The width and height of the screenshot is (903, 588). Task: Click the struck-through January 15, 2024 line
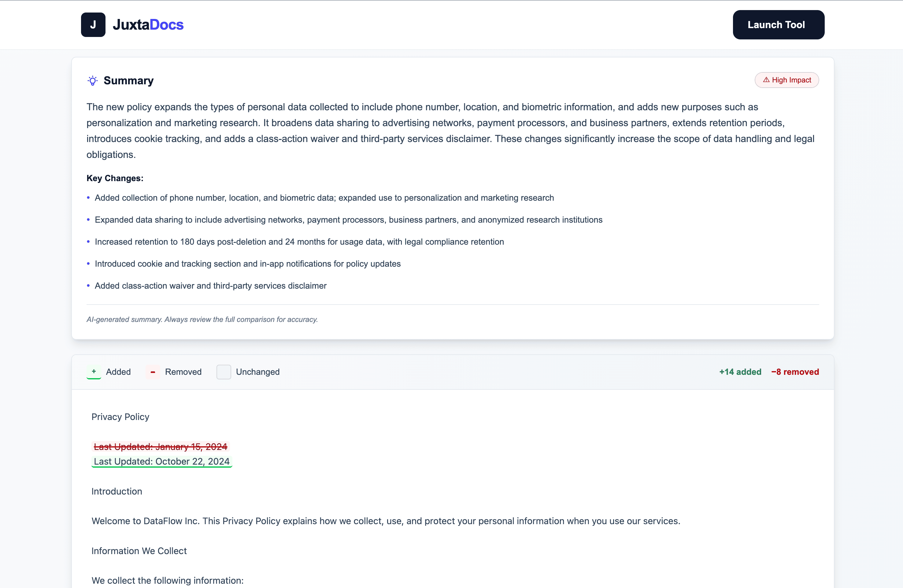(161, 447)
